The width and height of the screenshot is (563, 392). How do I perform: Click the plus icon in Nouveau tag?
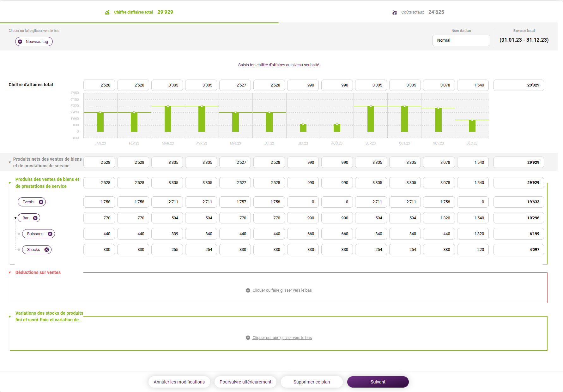pyautogui.click(x=20, y=42)
